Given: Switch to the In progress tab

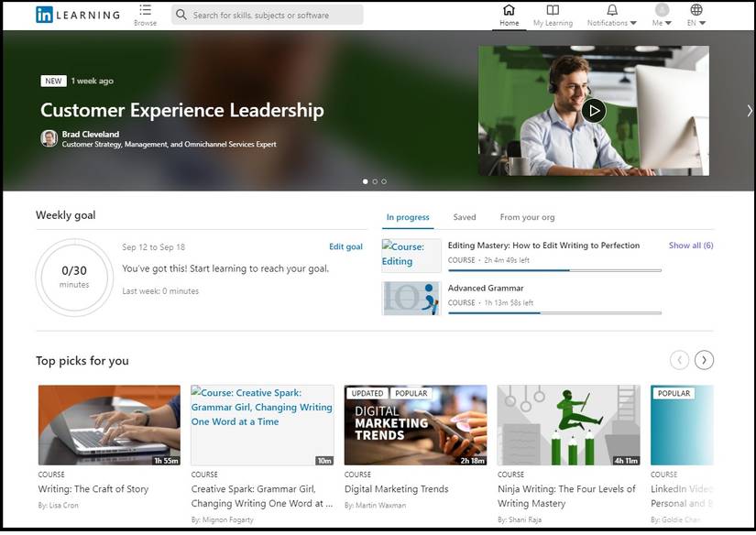Looking at the screenshot, I should pyautogui.click(x=408, y=217).
